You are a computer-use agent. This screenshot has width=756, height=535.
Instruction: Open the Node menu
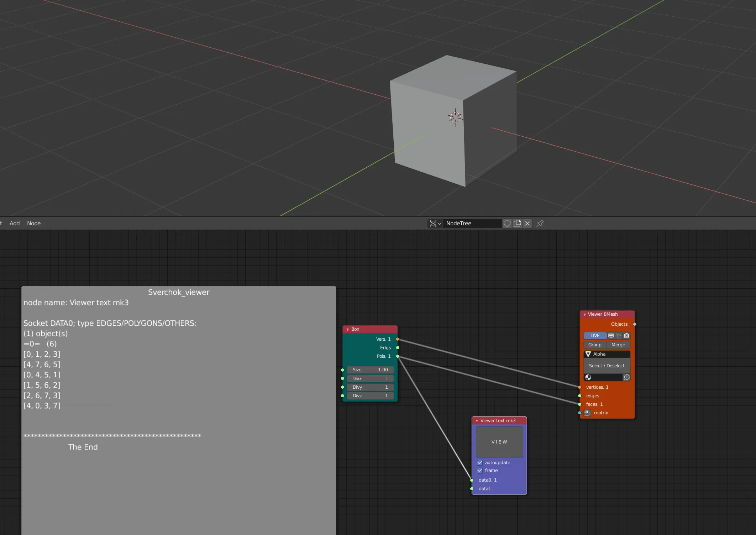click(34, 223)
